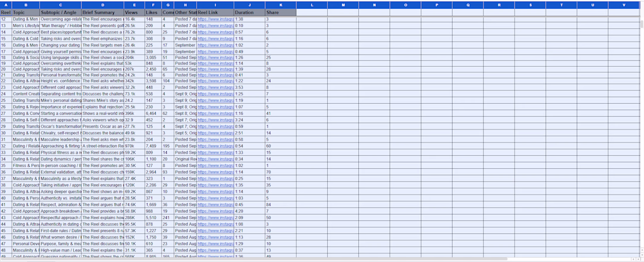Viewport: 644px width, 262px height.
Task: Select column K header letter
Action: 280,5
